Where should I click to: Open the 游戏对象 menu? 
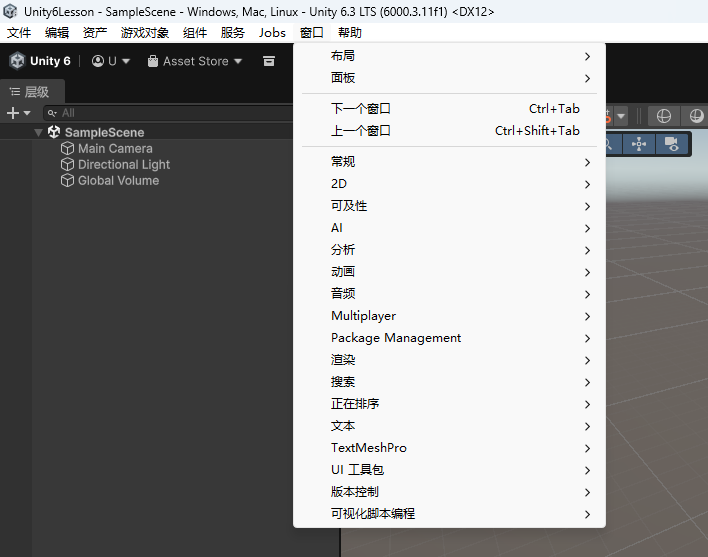[x=144, y=33]
